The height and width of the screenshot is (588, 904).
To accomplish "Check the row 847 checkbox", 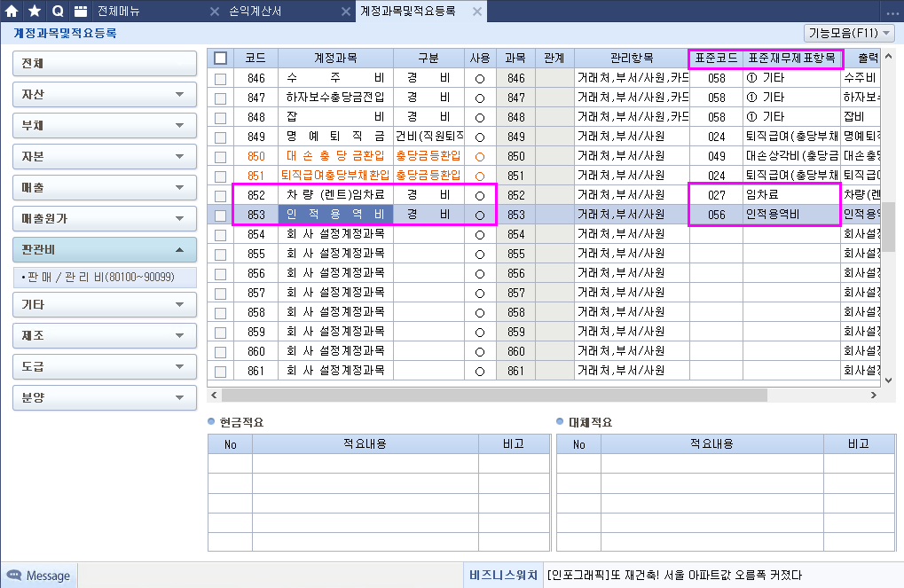I will coord(220,98).
